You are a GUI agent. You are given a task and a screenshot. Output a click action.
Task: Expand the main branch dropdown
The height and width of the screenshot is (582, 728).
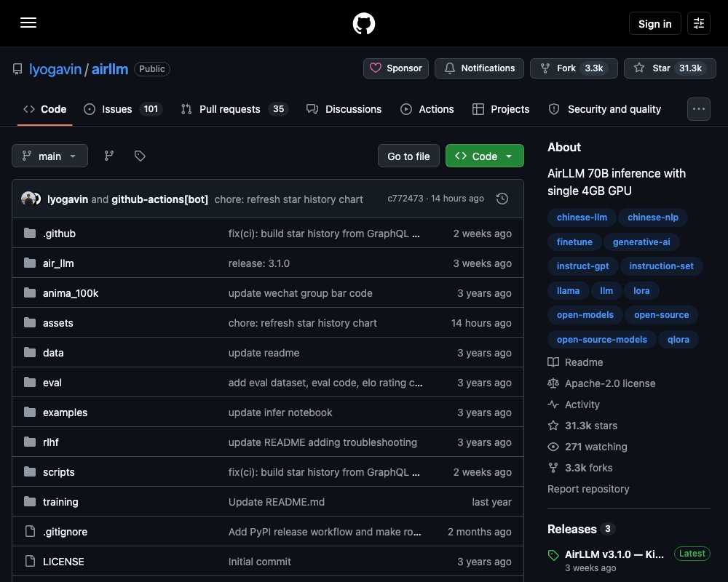[50, 156]
